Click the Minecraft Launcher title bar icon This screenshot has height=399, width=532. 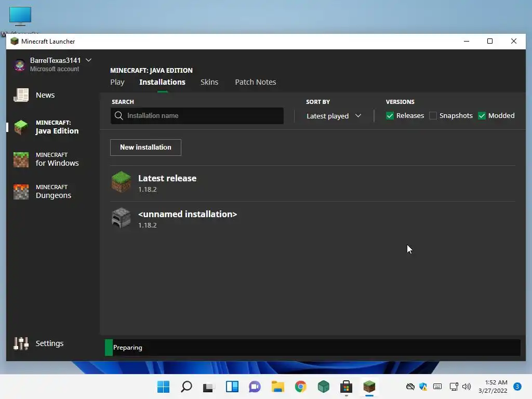point(14,42)
